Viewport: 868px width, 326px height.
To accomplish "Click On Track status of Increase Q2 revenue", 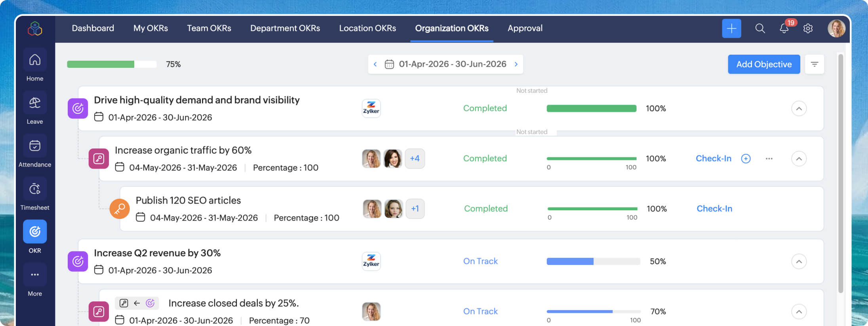I will (480, 261).
